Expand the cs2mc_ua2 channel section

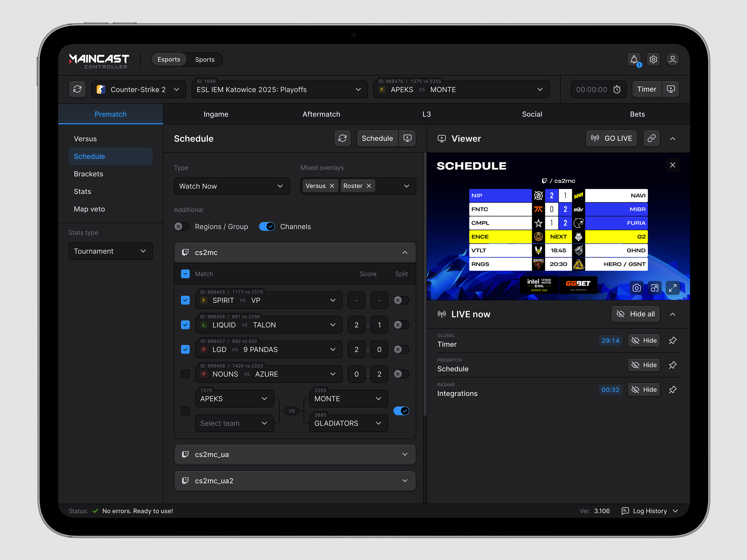tap(405, 481)
